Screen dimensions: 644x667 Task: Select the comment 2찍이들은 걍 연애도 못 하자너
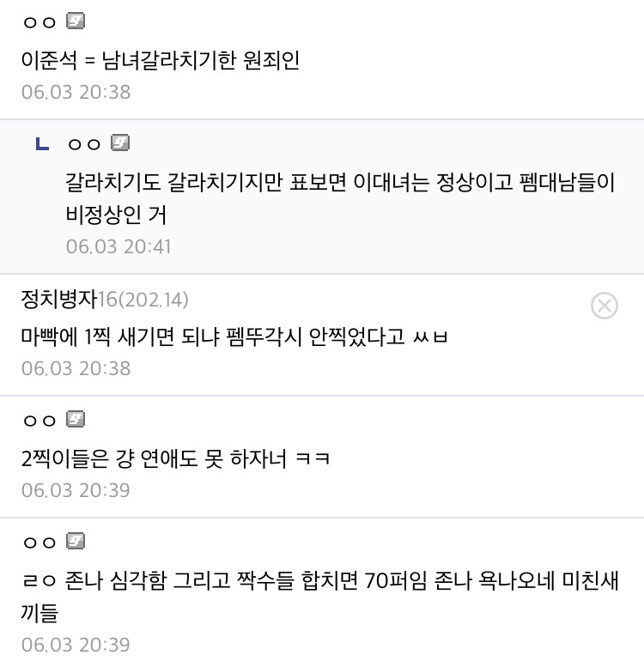click(x=176, y=458)
